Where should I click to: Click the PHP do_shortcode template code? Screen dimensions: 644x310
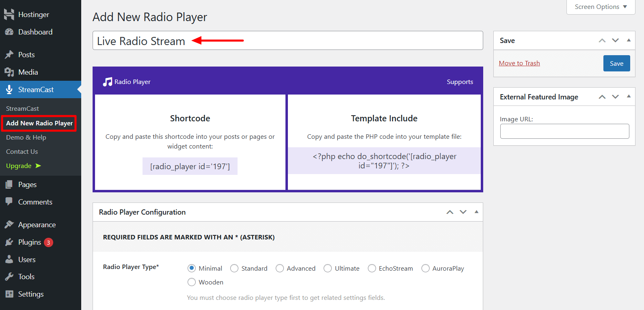tap(385, 161)
